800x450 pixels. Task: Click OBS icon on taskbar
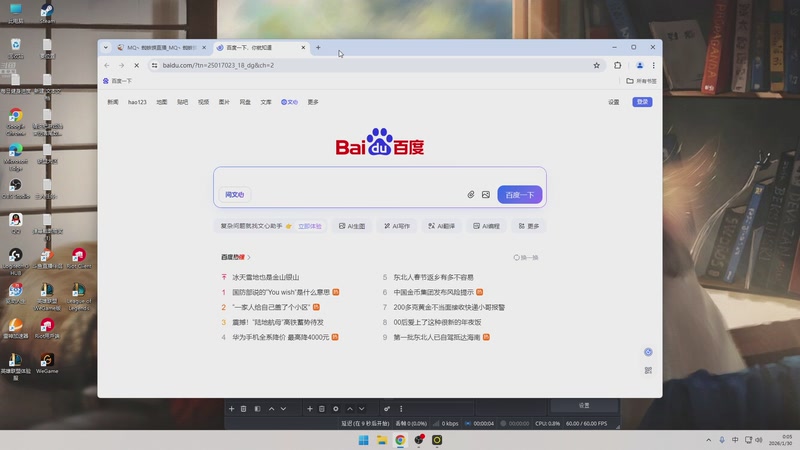coord(419,440)
